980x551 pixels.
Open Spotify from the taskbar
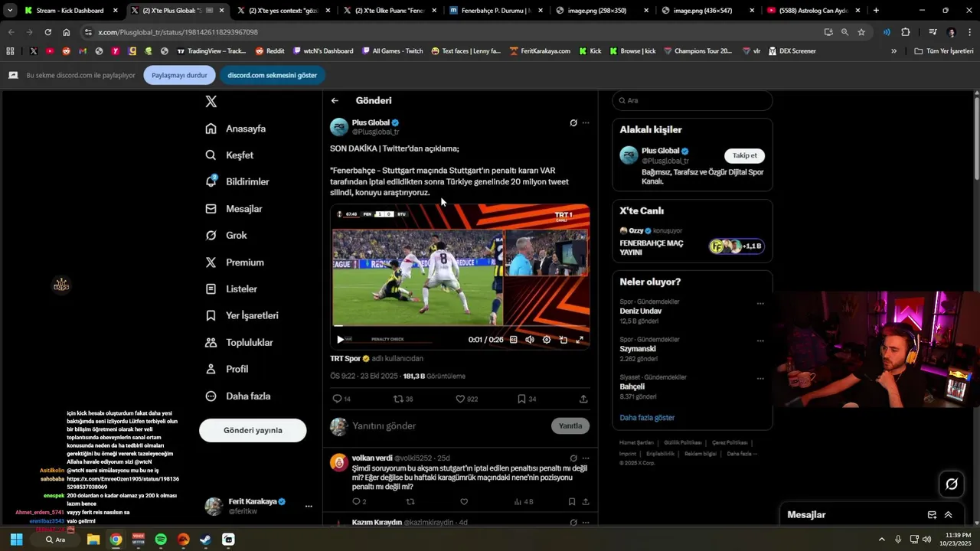pyautogui.click(x=161, y=540)
